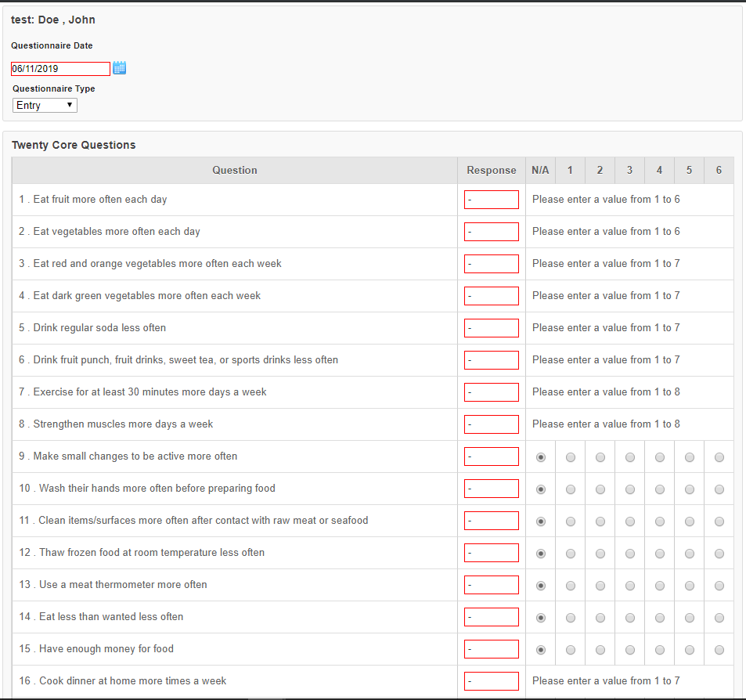Click the N/A column header

click(x=540, y=171)
